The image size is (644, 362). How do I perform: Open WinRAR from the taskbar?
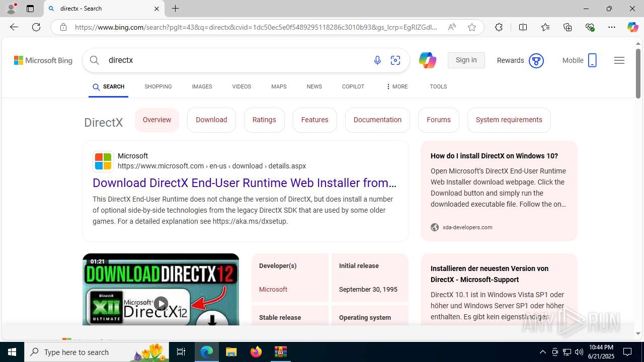[281, 352]
